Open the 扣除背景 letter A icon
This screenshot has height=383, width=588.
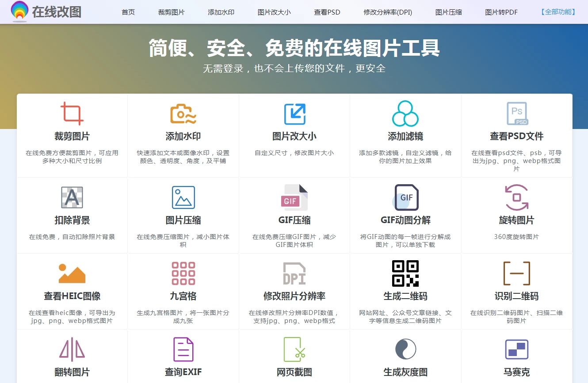[x=72, y=197]
